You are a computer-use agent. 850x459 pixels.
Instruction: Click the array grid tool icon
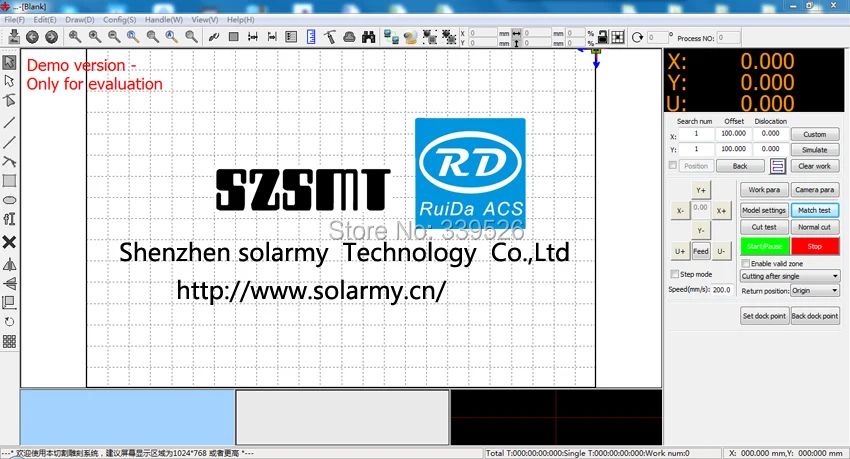coord(9,341)
